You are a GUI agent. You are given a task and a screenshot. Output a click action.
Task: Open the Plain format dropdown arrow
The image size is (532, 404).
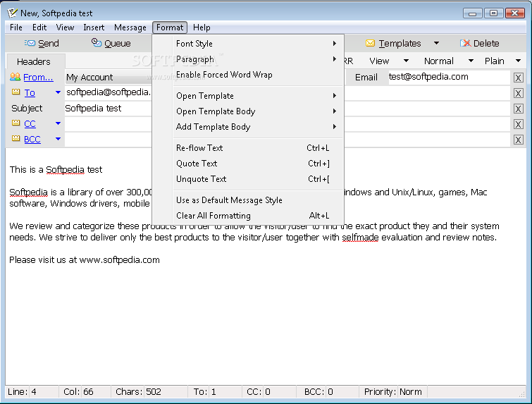pos(518,61)
